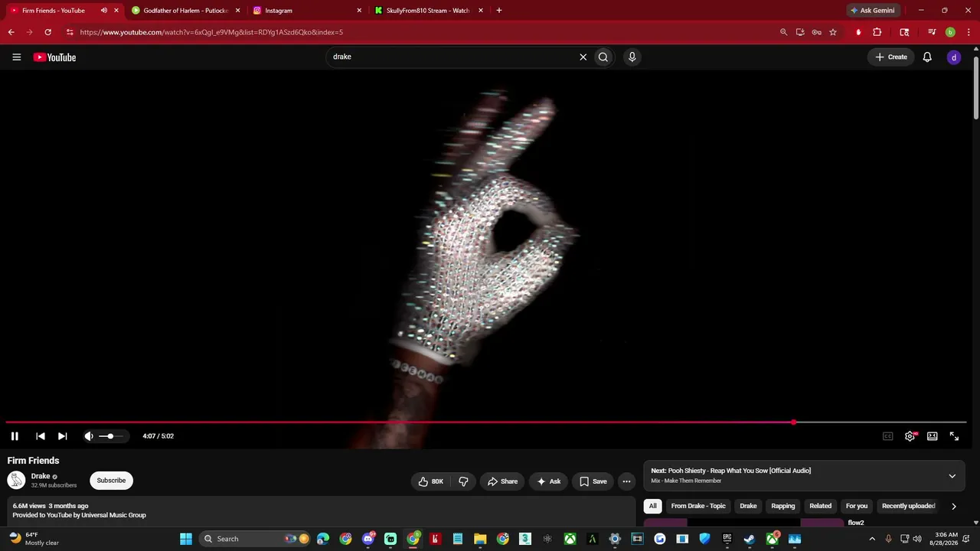Open Drake's channel avatar

click(x=16, y=481)
